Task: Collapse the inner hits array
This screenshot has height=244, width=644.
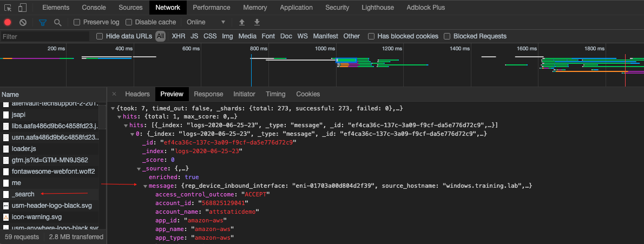Action: pos(126,125)
